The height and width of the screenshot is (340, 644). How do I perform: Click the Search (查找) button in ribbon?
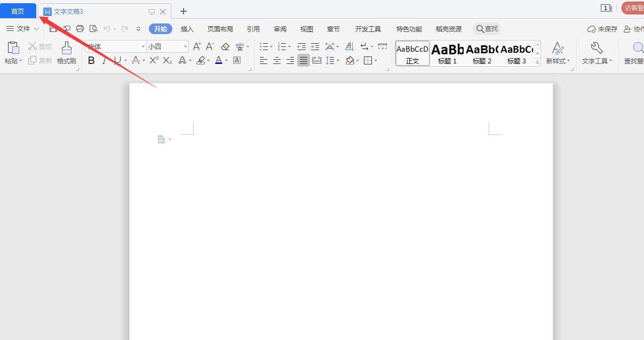pyautogui.click(x=487, y=29)
